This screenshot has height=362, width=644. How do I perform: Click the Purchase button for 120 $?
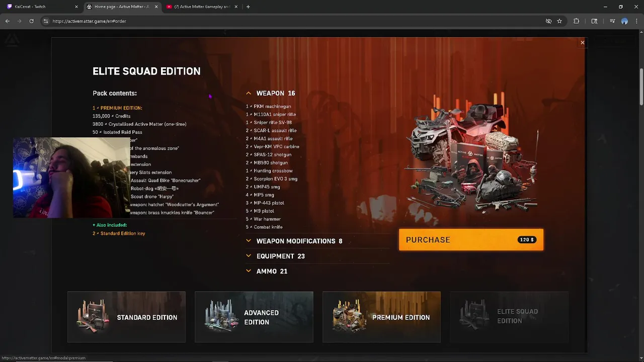(x=471, y=240)
